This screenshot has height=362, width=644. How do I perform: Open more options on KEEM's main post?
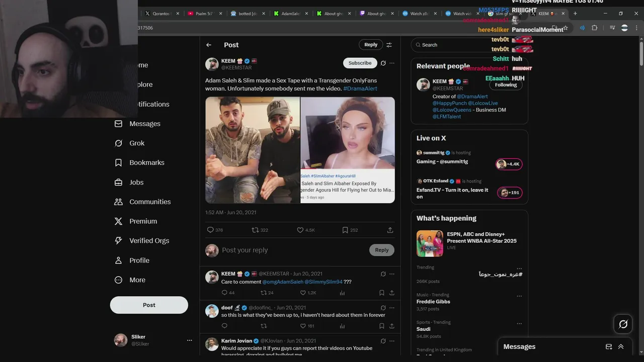pyautogui.click(x=392, y=63)
